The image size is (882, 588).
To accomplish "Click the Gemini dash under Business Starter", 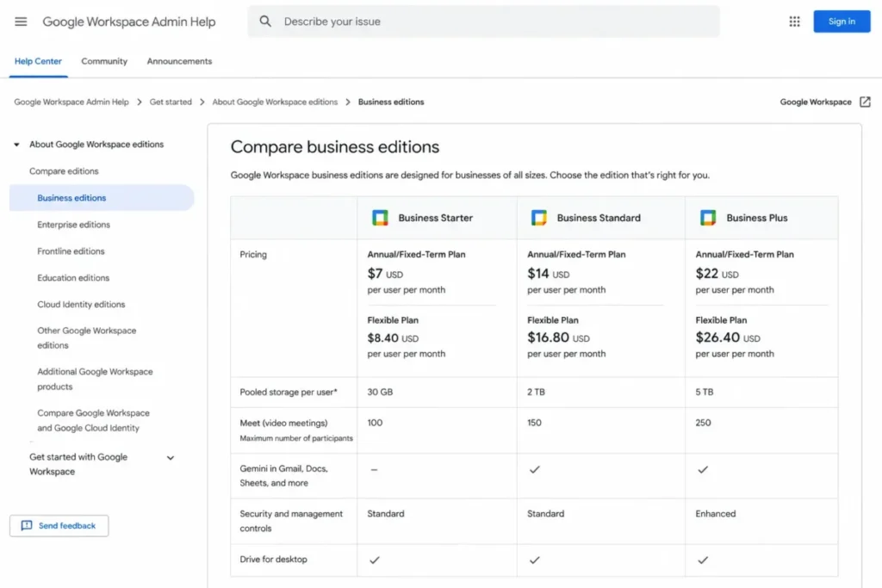I will (374, 469).
